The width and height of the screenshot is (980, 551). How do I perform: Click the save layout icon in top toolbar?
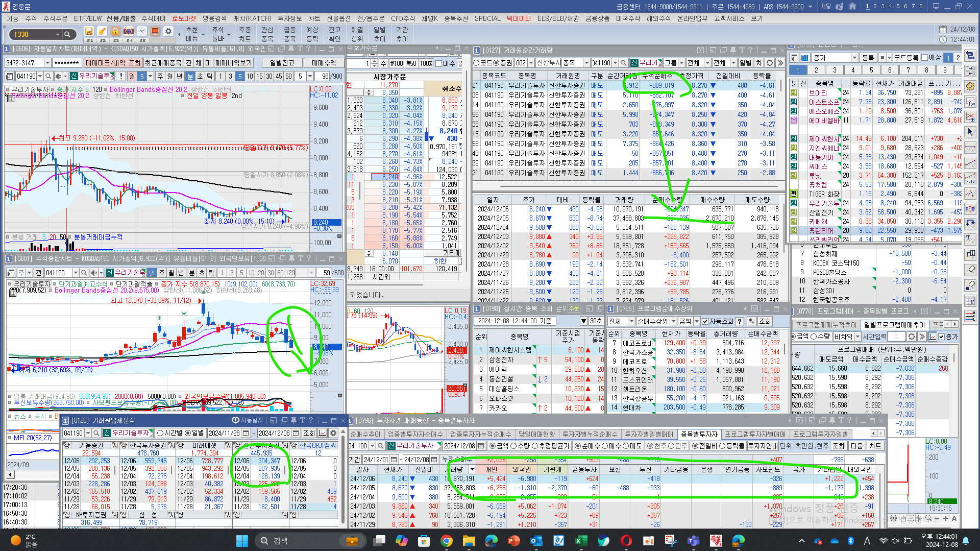tap(89, 32)
